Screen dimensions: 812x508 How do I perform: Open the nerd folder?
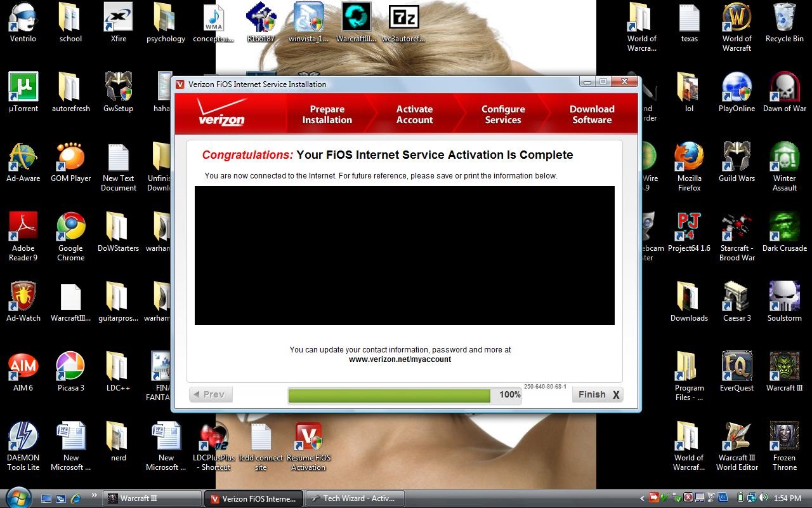[119, 442]
